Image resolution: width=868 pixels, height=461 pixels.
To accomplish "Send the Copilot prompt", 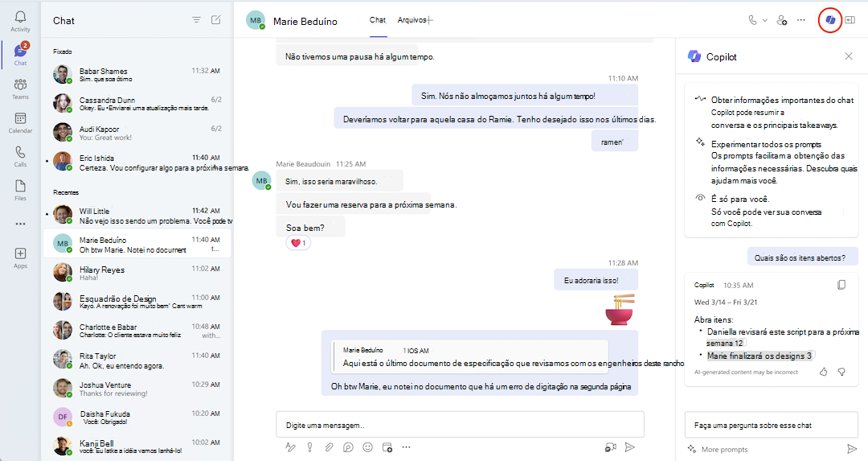I will (x=851, y=449).
